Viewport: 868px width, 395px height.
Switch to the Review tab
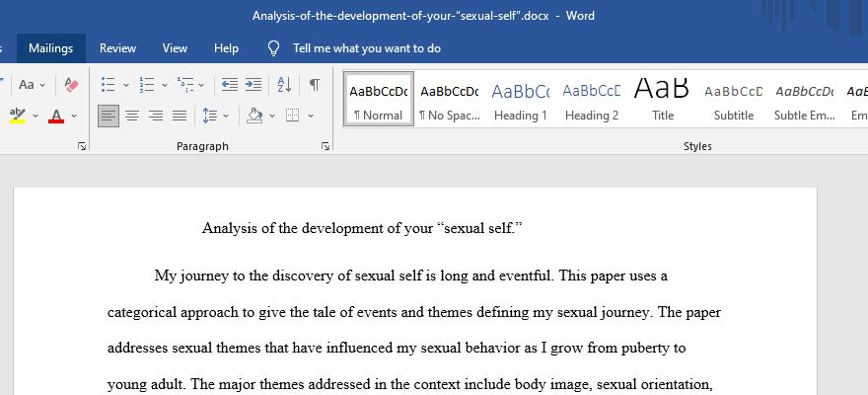[118, 48]
